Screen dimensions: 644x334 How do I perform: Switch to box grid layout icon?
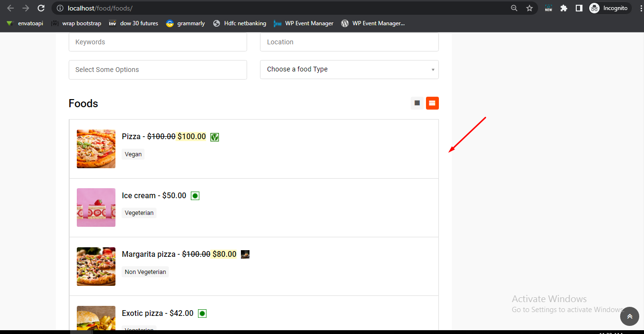coord(417,103)
